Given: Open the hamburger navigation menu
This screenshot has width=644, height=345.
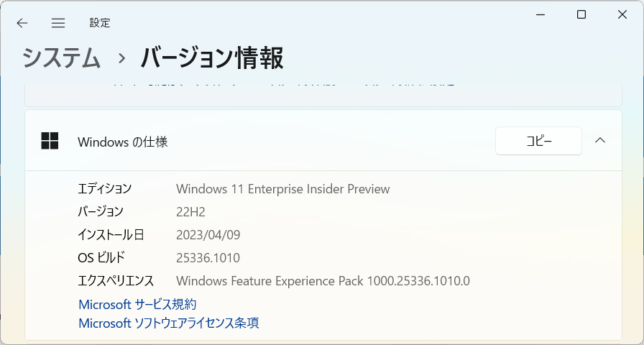Looking at the screenshot, I should (58, 23).
